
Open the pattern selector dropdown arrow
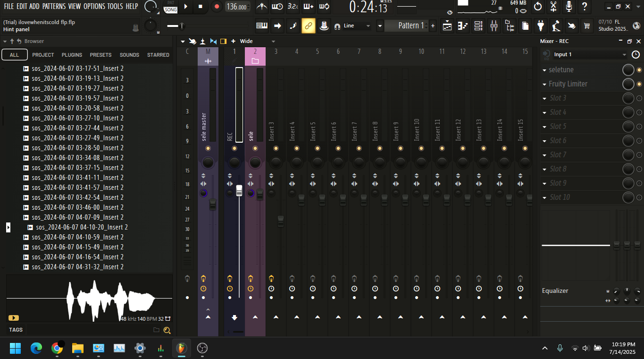pyautogui.click(x=379, y=26)
